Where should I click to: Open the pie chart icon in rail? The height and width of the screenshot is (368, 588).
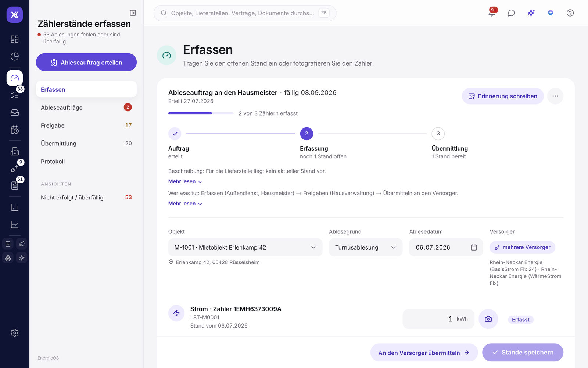click(x=15, y=56)
